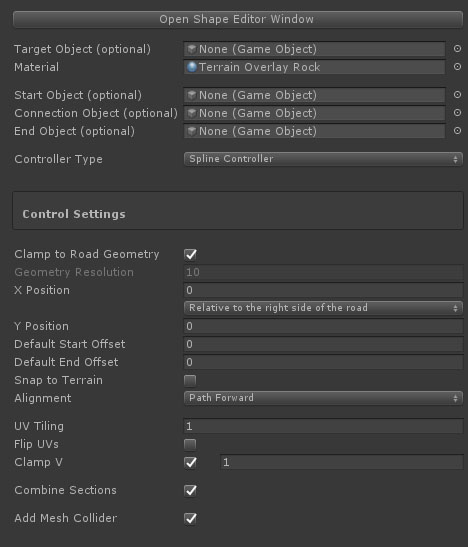This screenshot has height=547, width=468.
Task: Click the cube icon in End Object field
Action: (191, 131)
